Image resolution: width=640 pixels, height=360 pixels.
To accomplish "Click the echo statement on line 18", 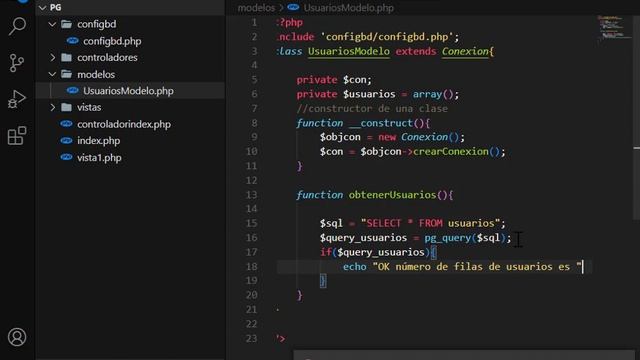I will [354, 267].
